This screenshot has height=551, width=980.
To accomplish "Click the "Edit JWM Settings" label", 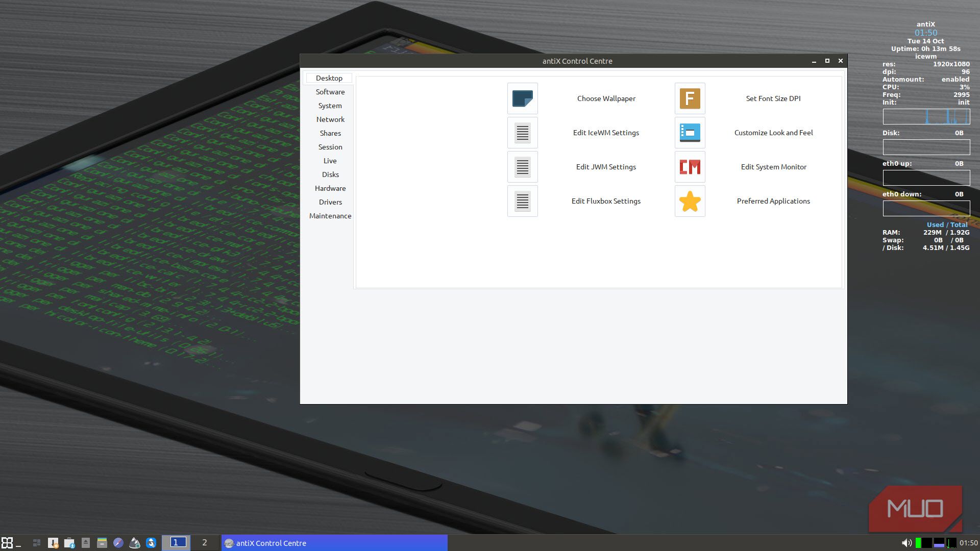I will (606, 167).
